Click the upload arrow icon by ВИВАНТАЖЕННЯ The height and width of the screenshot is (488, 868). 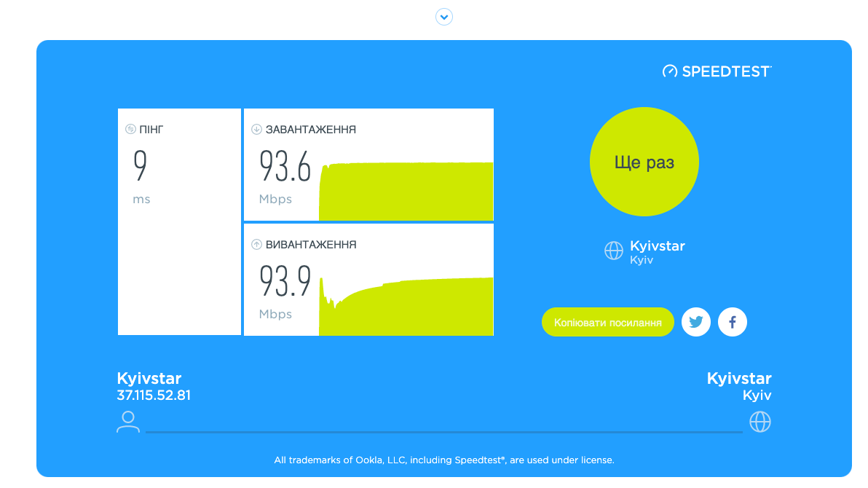(256, 244)
